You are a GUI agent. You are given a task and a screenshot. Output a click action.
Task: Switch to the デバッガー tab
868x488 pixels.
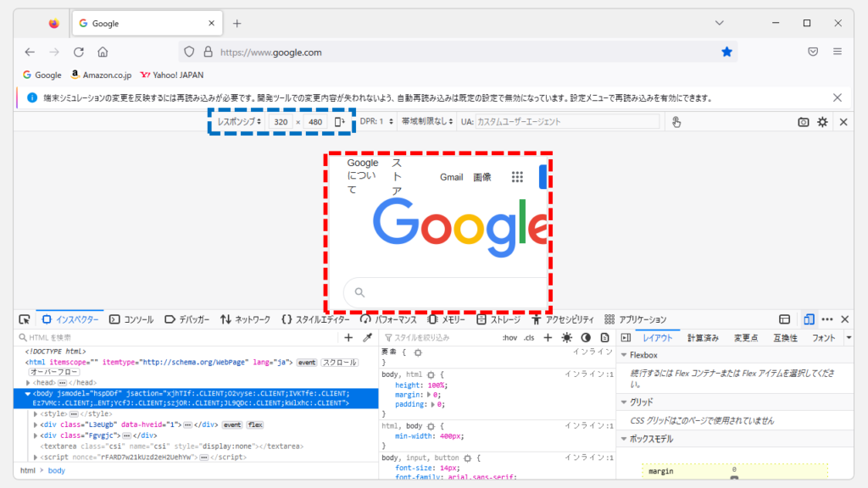pyautogui.click(x=187, y=319)
